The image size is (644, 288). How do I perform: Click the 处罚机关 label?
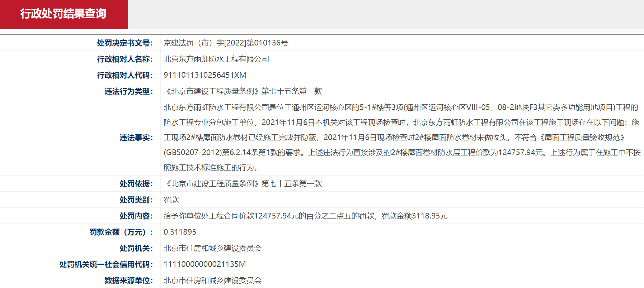point(136,248)
